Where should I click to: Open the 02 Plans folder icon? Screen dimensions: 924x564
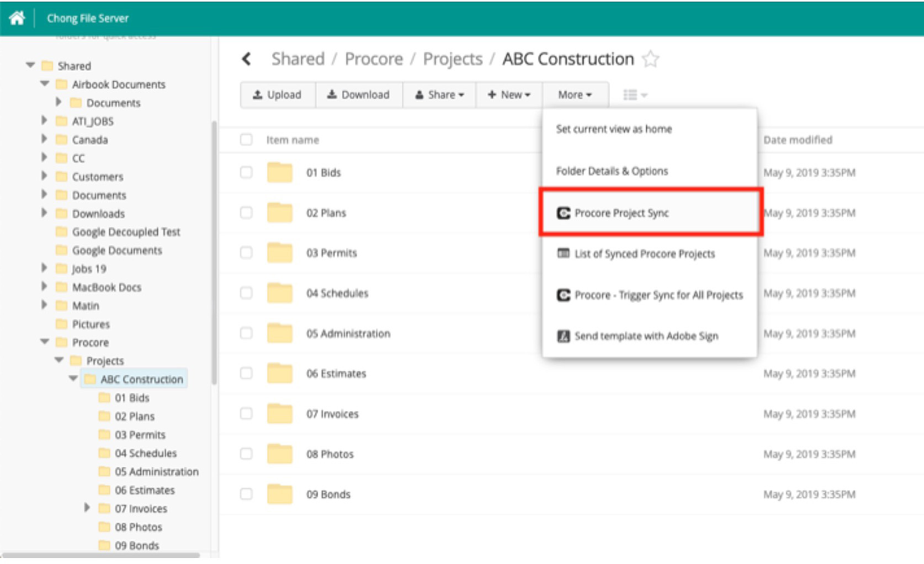click(x=280, y=212)
